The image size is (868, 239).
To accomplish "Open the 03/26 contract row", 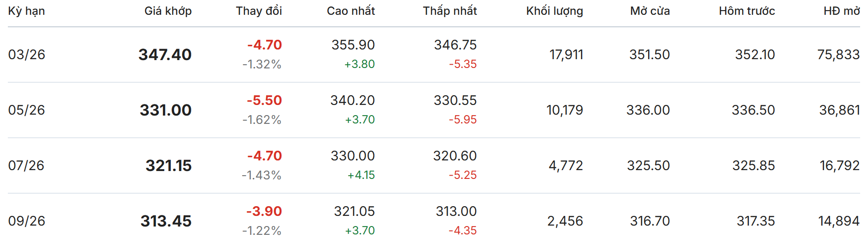I will pos(27,55).
